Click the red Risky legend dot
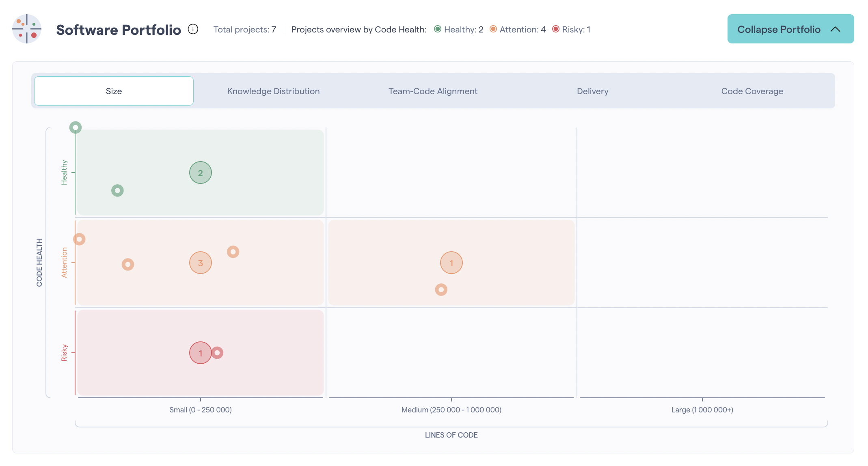The image size is (868, 466). pyautogui.click(x=555, y=29)
